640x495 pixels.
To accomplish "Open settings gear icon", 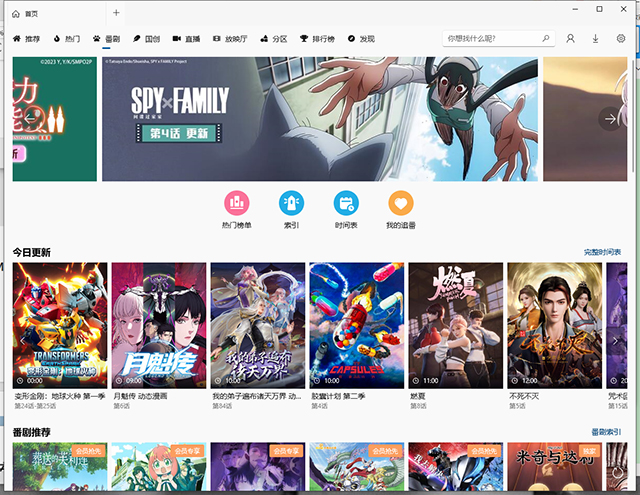I will [621, 38].
